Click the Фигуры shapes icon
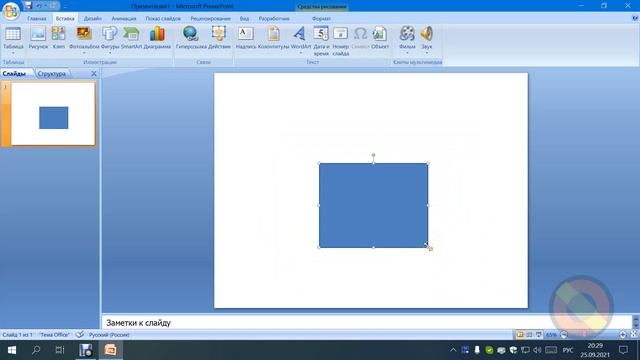 [110, 33]
